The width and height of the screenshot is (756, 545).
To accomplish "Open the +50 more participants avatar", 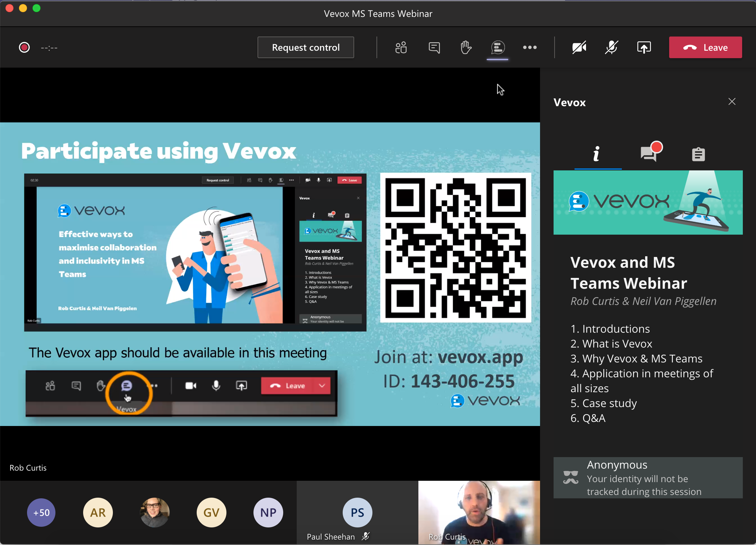I will click(x=41, y=513).
